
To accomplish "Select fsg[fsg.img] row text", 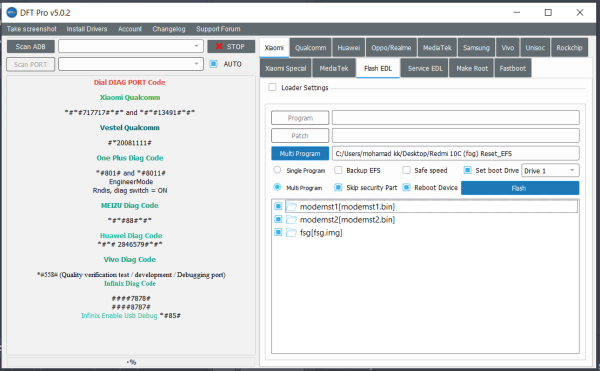I will (321, 233).
